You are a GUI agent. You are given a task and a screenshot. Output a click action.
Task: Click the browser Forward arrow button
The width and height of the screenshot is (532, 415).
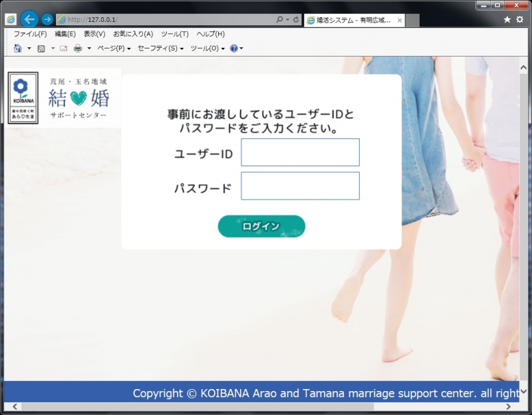(x=47, y=20)
